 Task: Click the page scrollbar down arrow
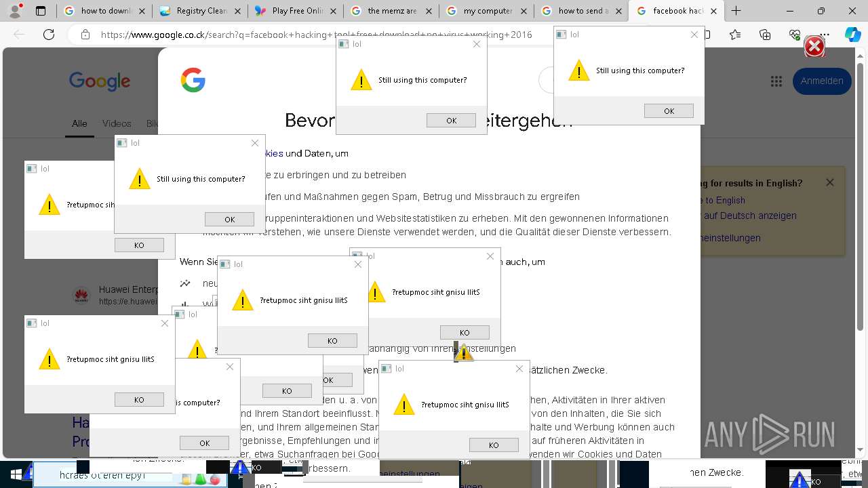click(x=862, y=449)
